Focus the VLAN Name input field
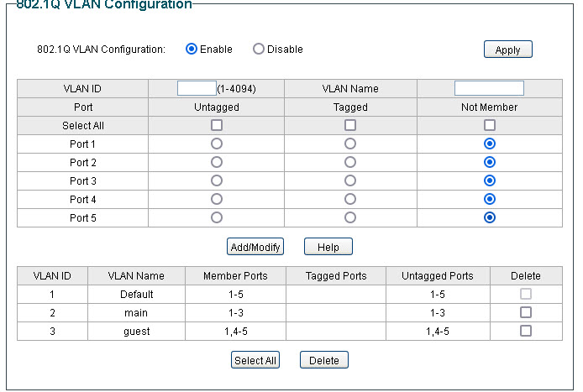 489,88
